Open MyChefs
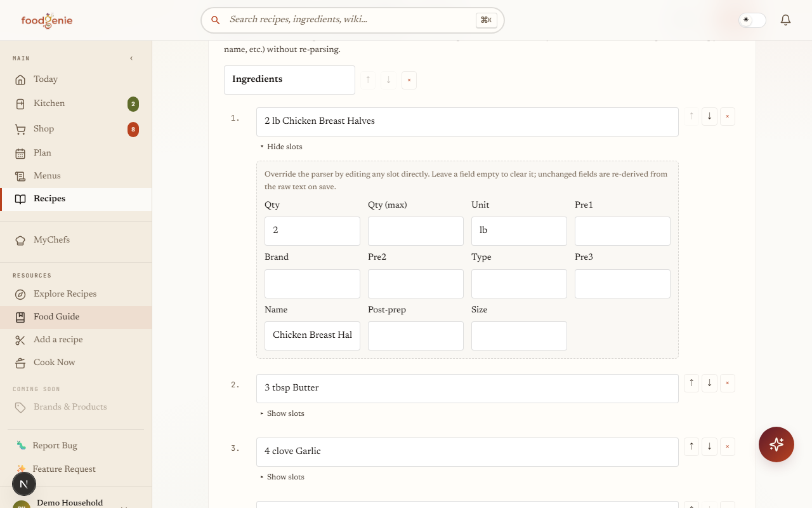This screenshot has height=508, width=812. [x=76, y=240]
